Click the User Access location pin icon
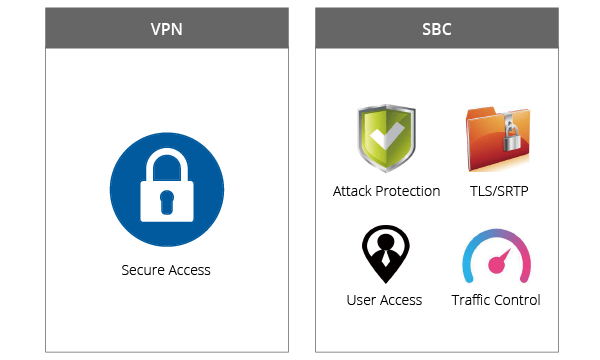Viewport: 600px width, 360px height. pos(386,254)
